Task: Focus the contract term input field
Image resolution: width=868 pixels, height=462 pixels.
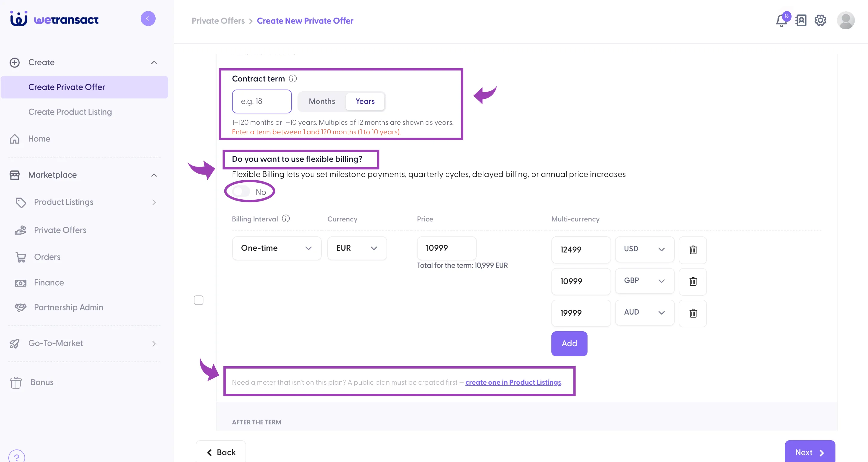Action: coord(262,101)
